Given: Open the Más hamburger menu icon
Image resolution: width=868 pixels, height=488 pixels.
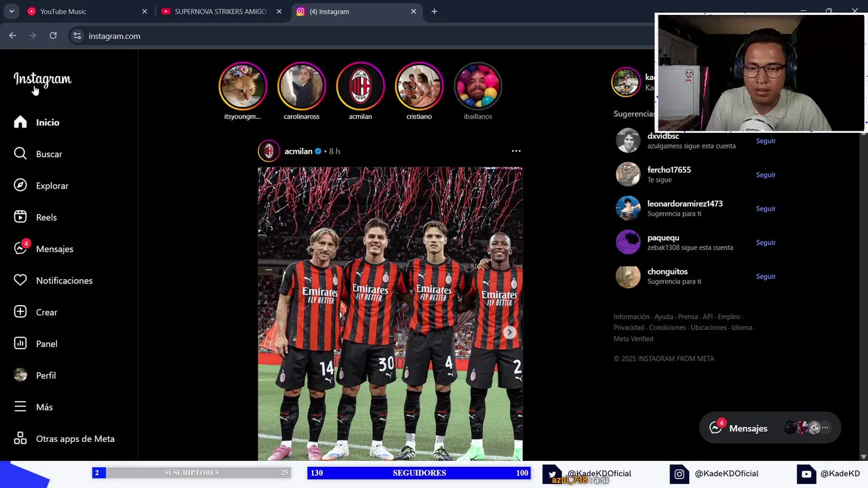Looking at the screenshot, I should click(x=20, y=407).
